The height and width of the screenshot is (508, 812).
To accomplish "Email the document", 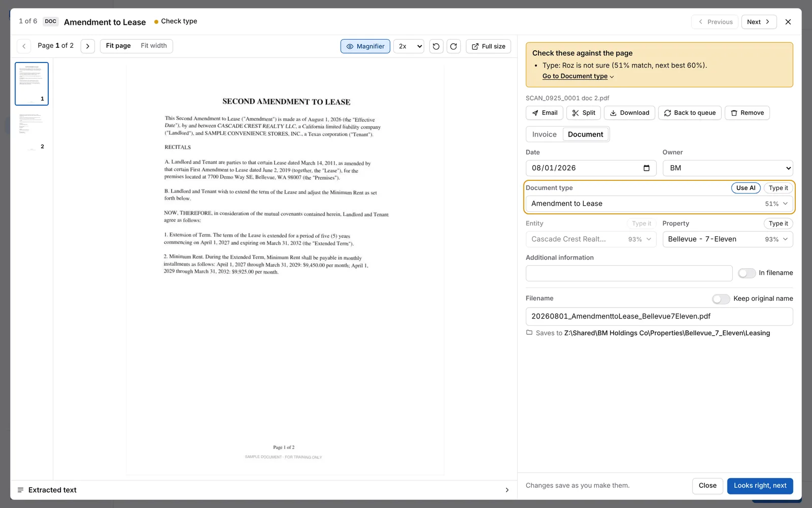I will point(545,113).
